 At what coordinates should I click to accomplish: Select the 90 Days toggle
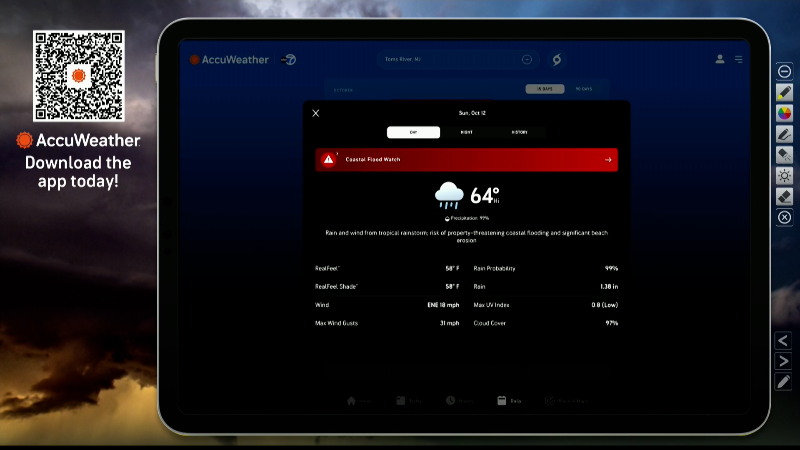click(x=583, y=89)
